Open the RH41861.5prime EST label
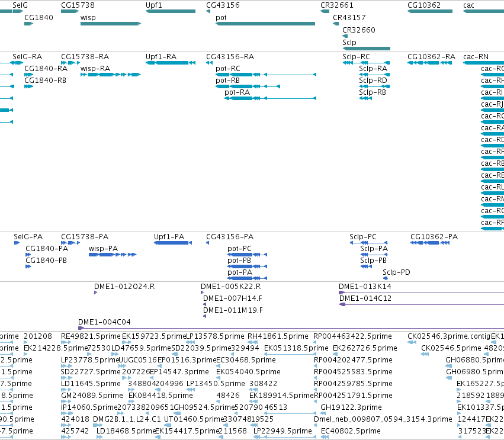 tap(278, 336)
